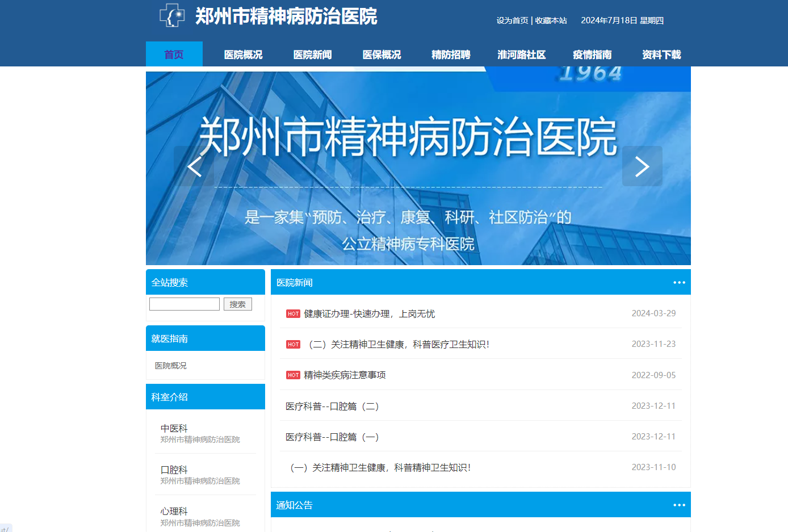
Task: Click the 2024年7月18日 星期四 date text
Action: point(622,20)
